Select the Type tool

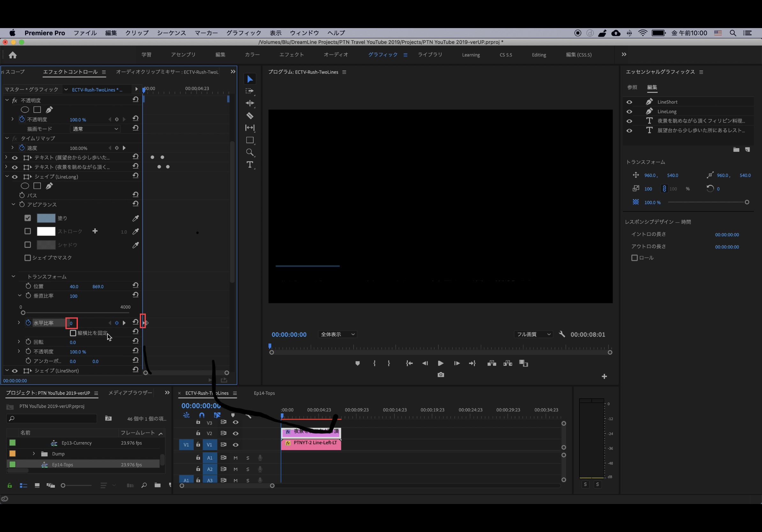[x=250, y=165]
